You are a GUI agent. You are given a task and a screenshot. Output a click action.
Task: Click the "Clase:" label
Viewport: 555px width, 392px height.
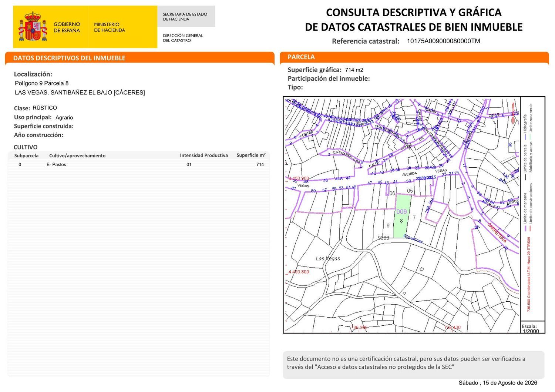coord(22,108)
